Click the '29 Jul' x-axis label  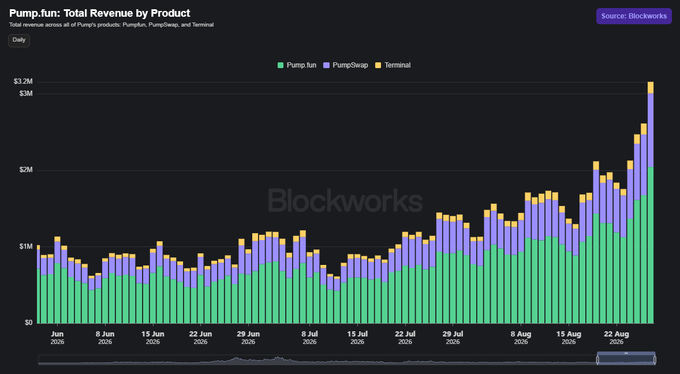(453, 334)
